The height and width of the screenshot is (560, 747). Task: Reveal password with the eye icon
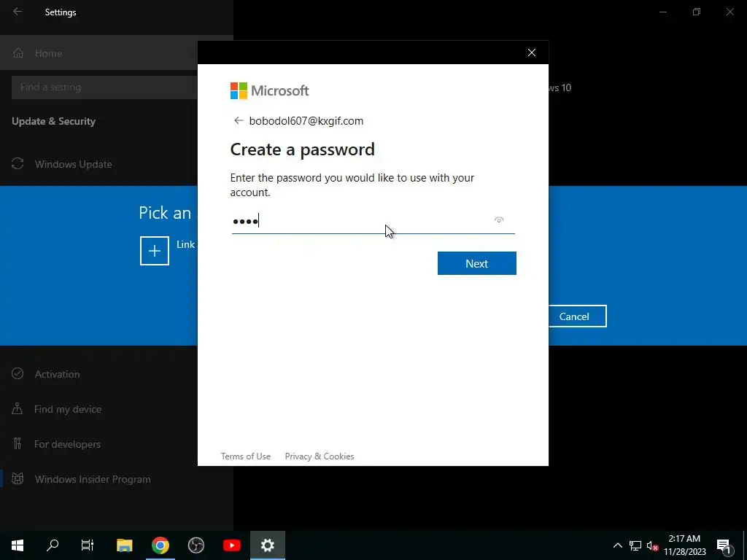(x=499, y=220)
